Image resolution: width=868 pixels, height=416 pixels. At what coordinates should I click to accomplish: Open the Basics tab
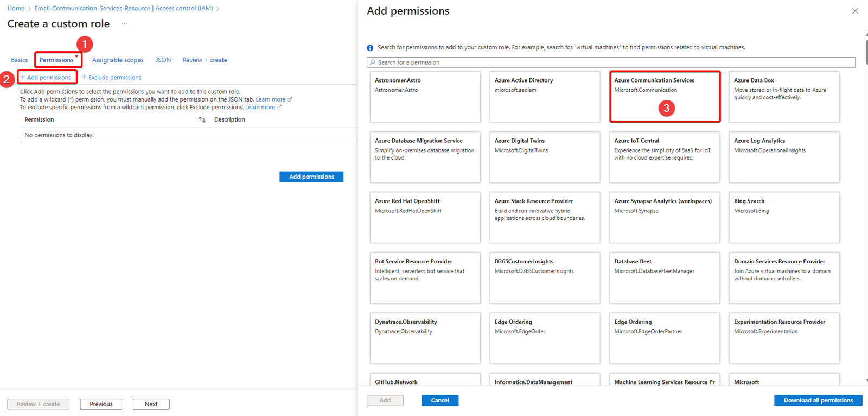click(x=20, y=60)
